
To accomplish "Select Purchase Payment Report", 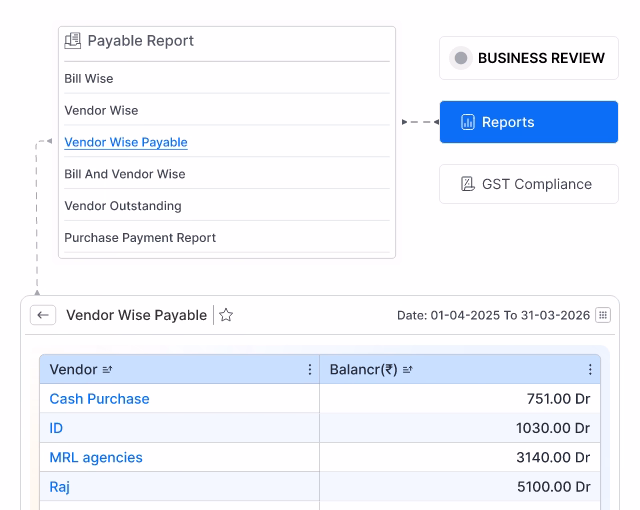I will pyautogui.click(x=227, y=237).
